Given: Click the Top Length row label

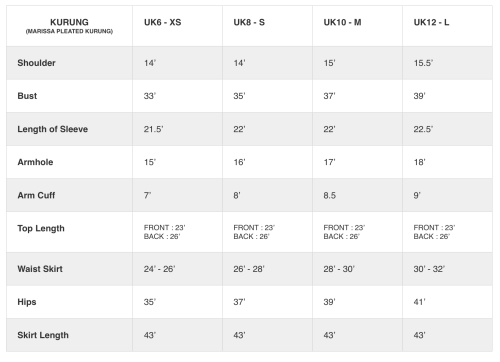Looking at the screenshot, I should click(x=41, y=228).
